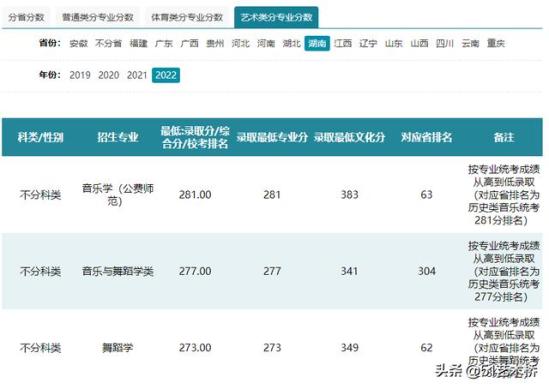Select province 河南
This screenshot has height=389, width=549.
click(x=266, y=43)
